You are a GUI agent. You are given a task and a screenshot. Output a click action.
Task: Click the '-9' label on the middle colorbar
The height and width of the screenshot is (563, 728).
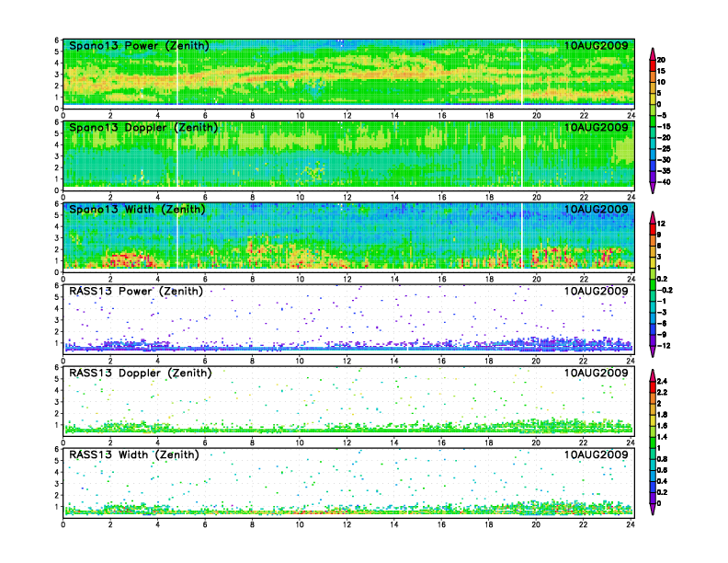pos(662,335)
